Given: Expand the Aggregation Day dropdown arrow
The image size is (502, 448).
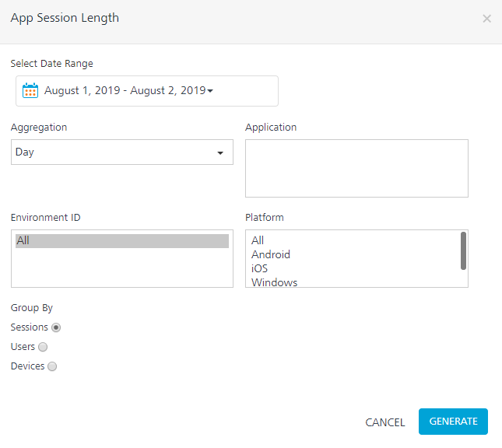Looking at the screenshot, I should [220, 153].
